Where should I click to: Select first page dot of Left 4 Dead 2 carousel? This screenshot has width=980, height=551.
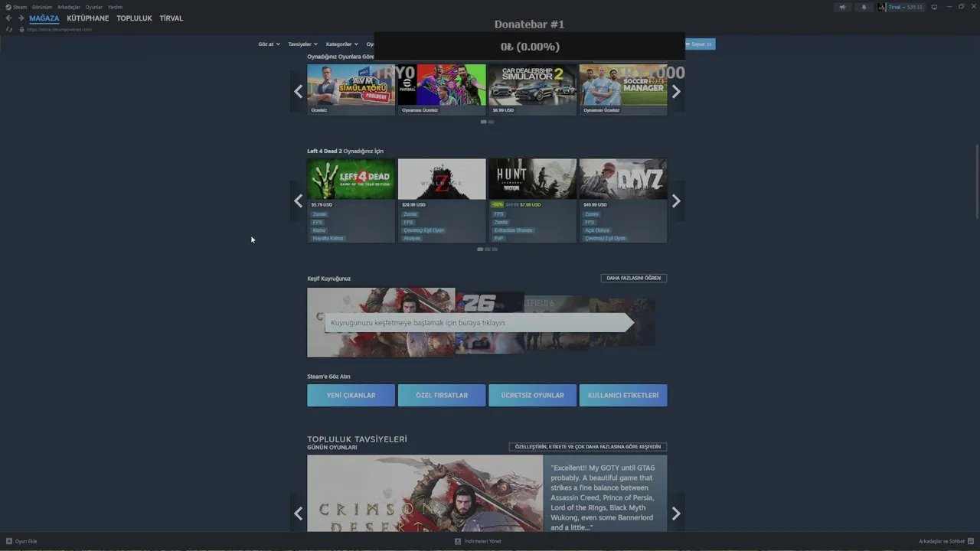tap(480, 249)
